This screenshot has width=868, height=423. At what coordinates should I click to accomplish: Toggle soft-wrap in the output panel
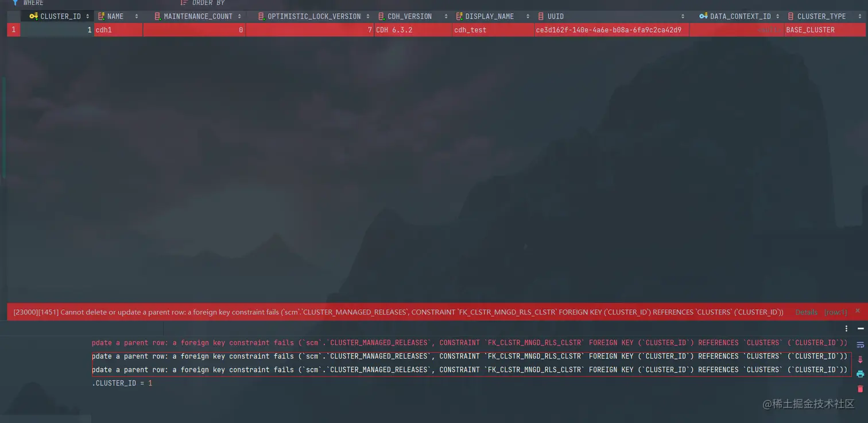tap(860, 345)
